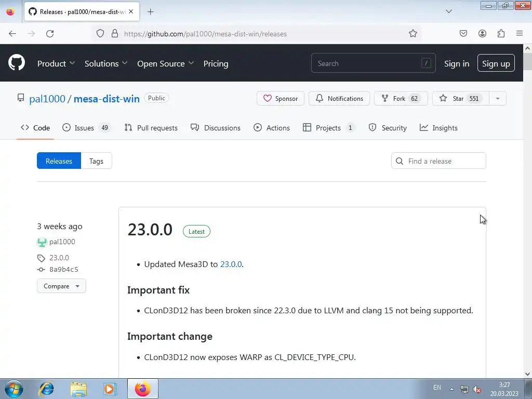The width and height of the screenshot is (532, 399).
Task: Click pal1000 avatar image
Action: pos(42,242)
